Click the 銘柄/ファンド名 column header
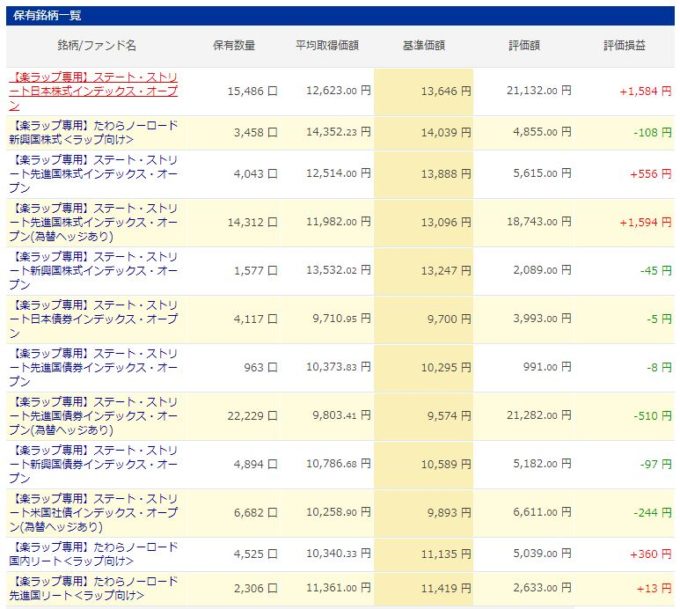The image size is (680, 609). [97, 45]
